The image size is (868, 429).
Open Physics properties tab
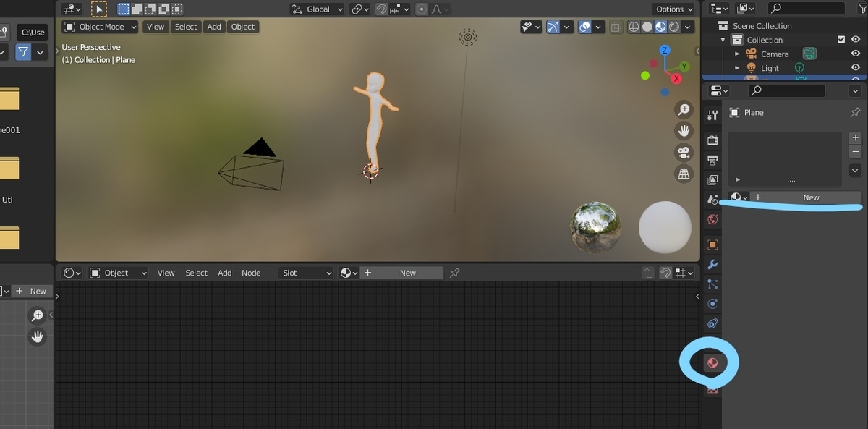pyautogui.click(x=712, y=304)
